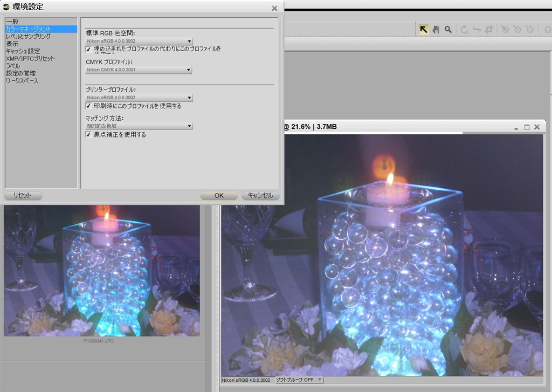Screen dimensions: 552x392
Task: Select 設定の管理 category
Action: coord(41,73)
